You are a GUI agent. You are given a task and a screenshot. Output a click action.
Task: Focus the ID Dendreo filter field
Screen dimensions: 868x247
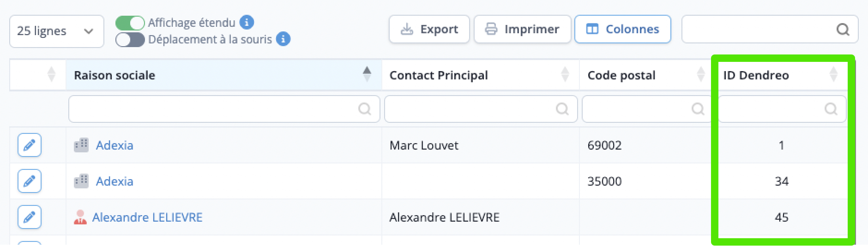[782, 109]
